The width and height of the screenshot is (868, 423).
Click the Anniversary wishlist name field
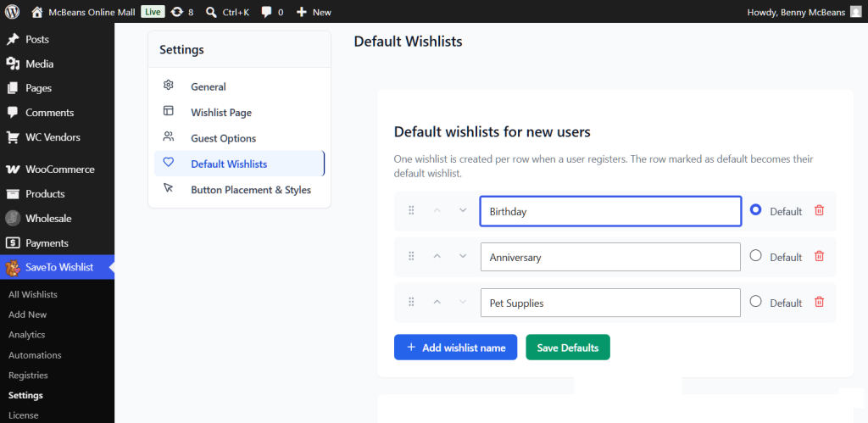tap(610, 257)
